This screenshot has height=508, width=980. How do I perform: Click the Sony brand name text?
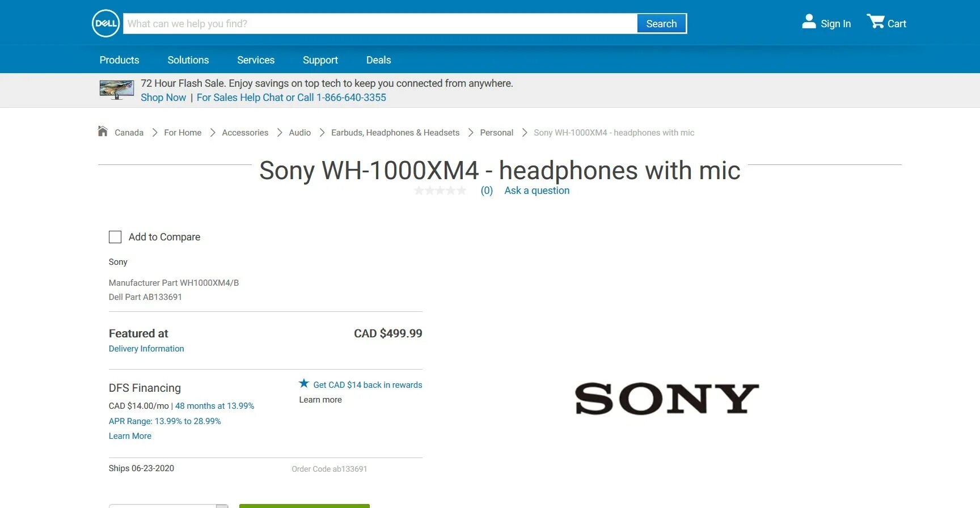(x=118, y=262)
